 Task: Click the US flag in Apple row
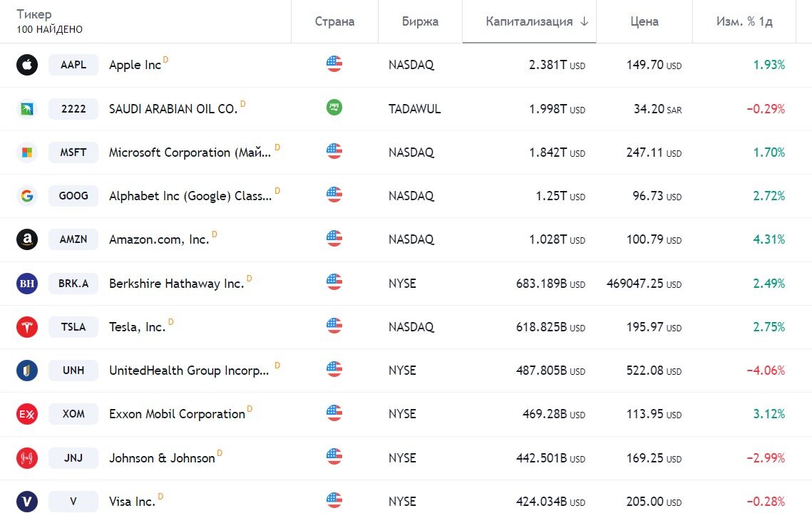click(334, 63)
